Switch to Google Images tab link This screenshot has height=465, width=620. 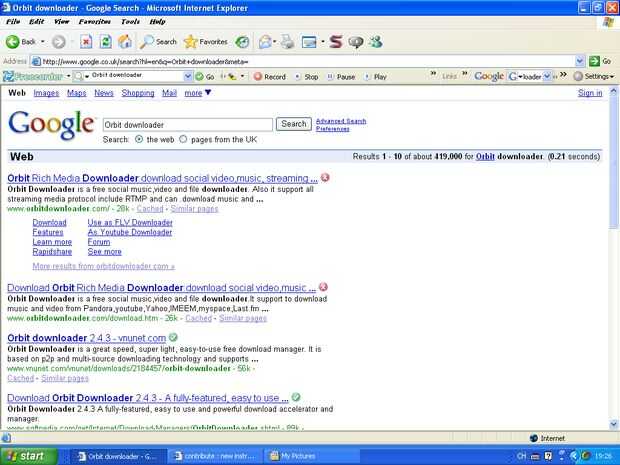[x=46, y=93]
